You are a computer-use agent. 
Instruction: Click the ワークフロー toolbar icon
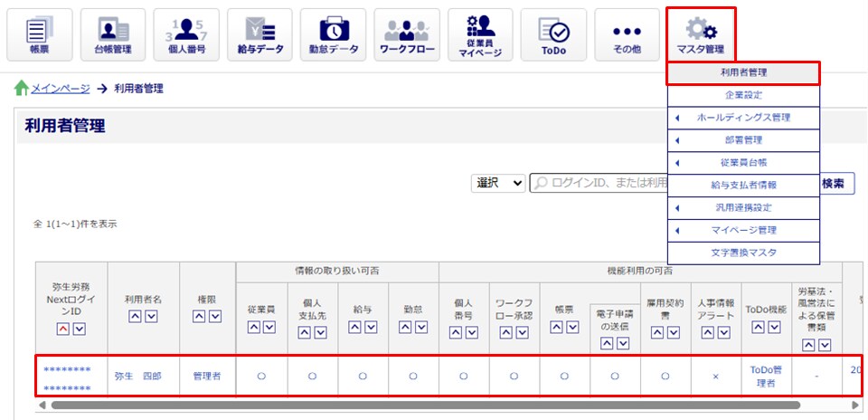(406, 34)
